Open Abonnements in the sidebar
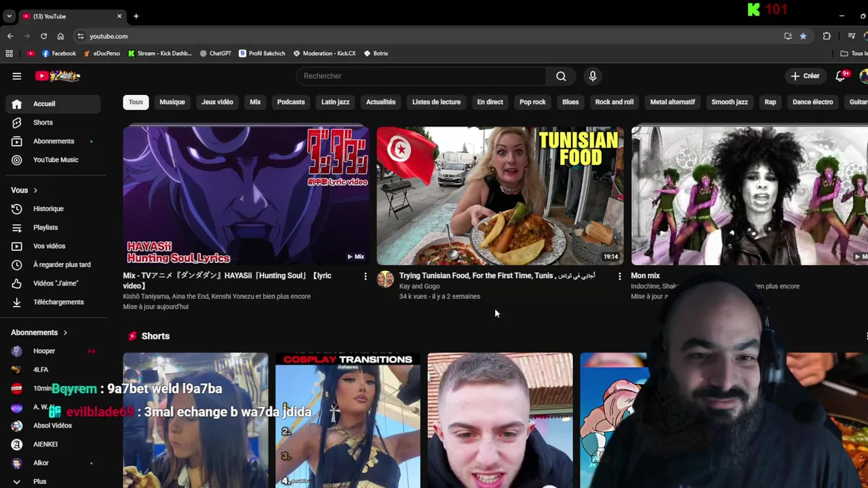 coord(54,141)
